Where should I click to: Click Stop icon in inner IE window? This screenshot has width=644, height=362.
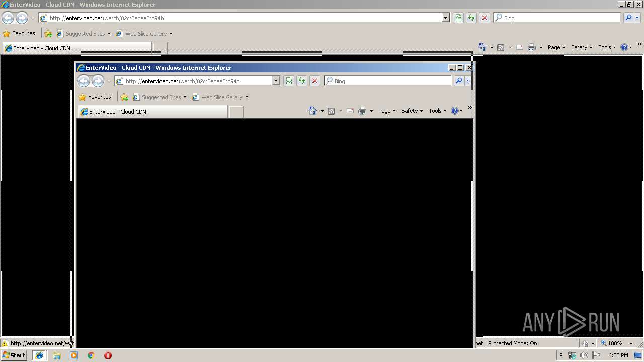[x=315, y=81]
